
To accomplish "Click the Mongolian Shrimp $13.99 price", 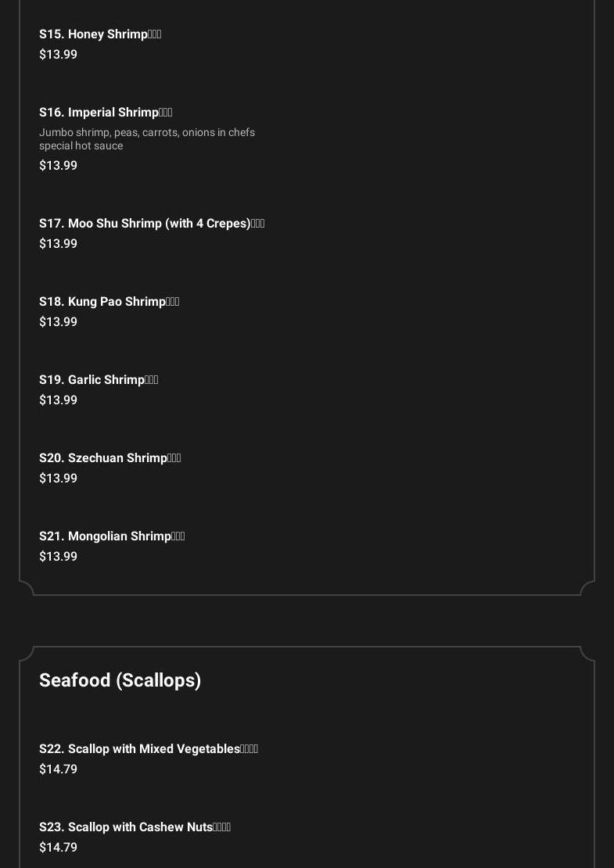I will [x=58, y=556].
